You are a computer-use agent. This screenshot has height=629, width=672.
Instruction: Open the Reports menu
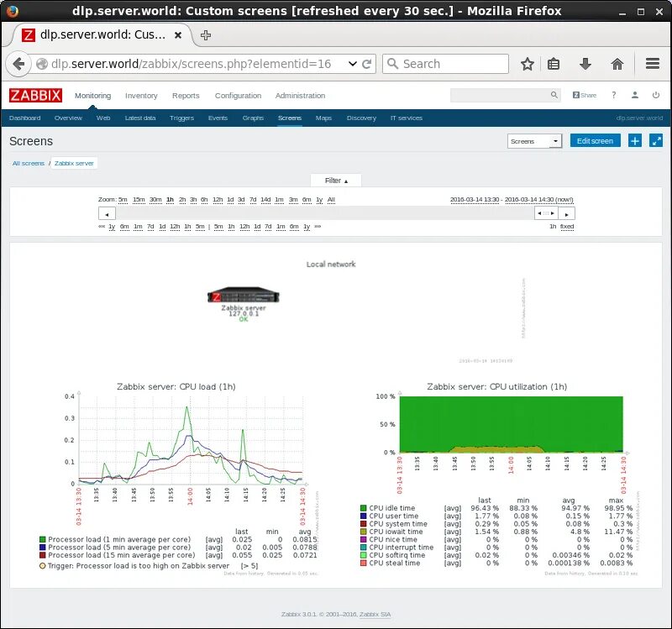click(186, 96)
